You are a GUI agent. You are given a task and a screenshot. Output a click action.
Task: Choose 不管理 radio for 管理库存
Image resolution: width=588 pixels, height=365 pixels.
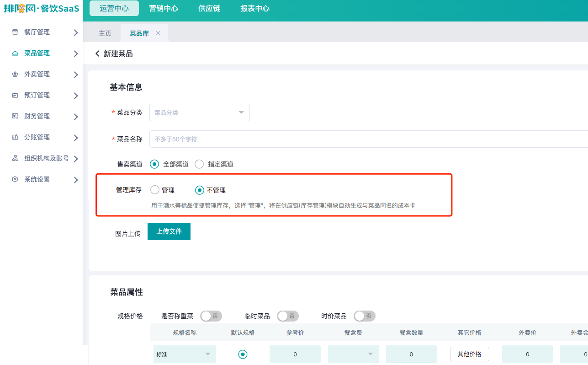tap(200, 190)
